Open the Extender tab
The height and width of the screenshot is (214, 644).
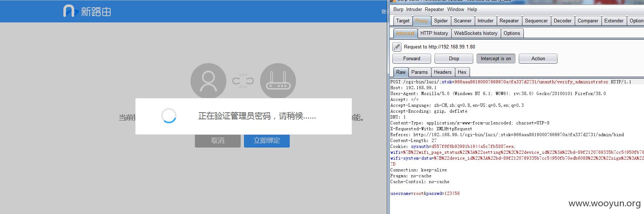pos(614,21)
